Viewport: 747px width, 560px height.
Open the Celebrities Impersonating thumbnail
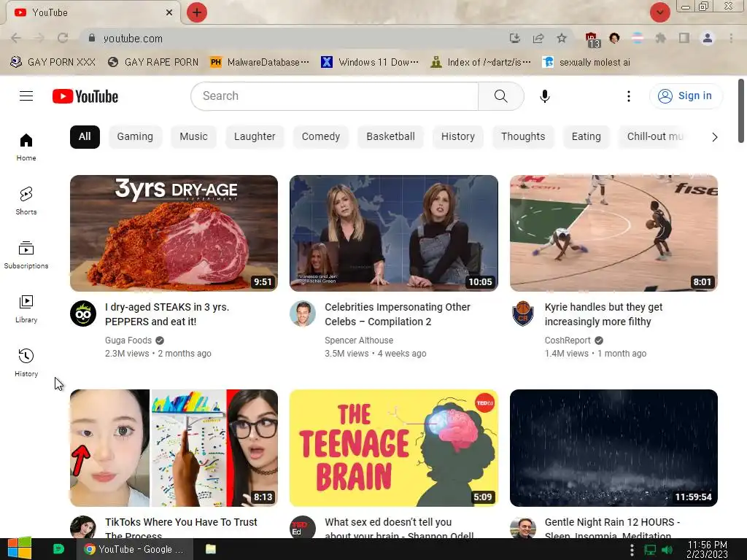point(394,233)
